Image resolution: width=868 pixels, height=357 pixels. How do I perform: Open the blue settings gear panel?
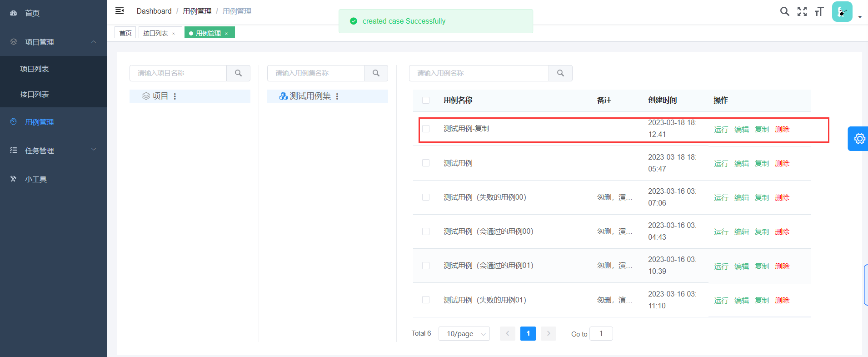[858, 139]
